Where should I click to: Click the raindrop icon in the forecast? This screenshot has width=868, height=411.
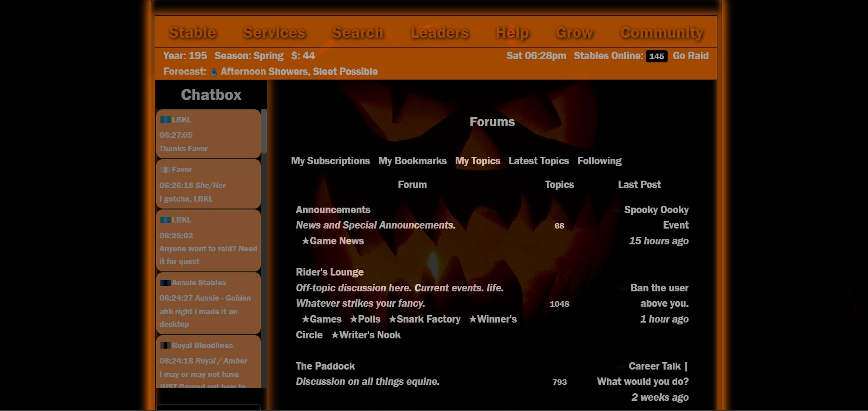(x=213, y=72)
